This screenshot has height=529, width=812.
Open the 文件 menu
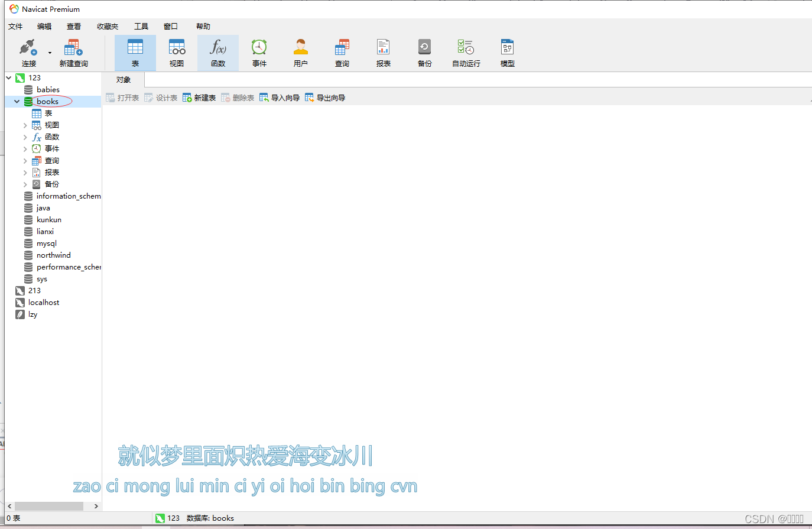(15, 26)
